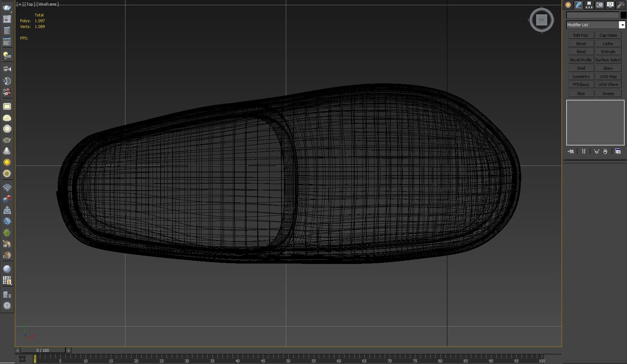Click the film camera icon in left toolbar
The width and height of the screenshot is (627, 364).
click(x=7, y=69)
